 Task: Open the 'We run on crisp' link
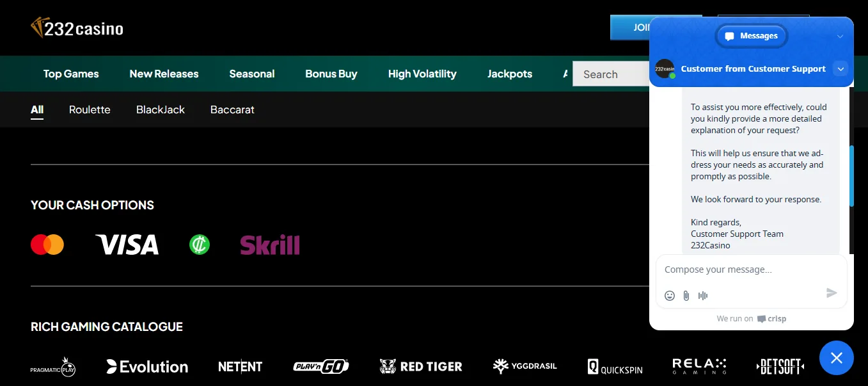752,319
